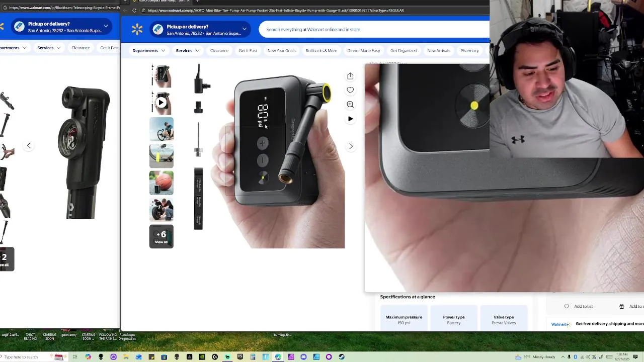This screenshot has width=644, height=362.
Task: Open Pharmacy nav item
Action: pos(469,50)
